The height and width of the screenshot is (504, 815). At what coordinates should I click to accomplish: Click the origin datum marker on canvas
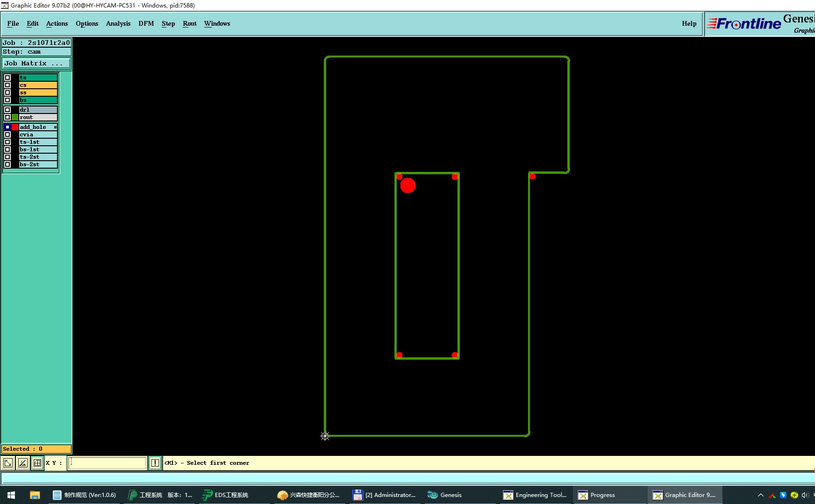coord(325,436)
